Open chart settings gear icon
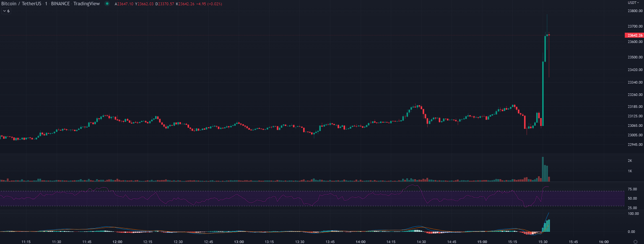The height and width of the screenshot is (244, 644). 635,241
